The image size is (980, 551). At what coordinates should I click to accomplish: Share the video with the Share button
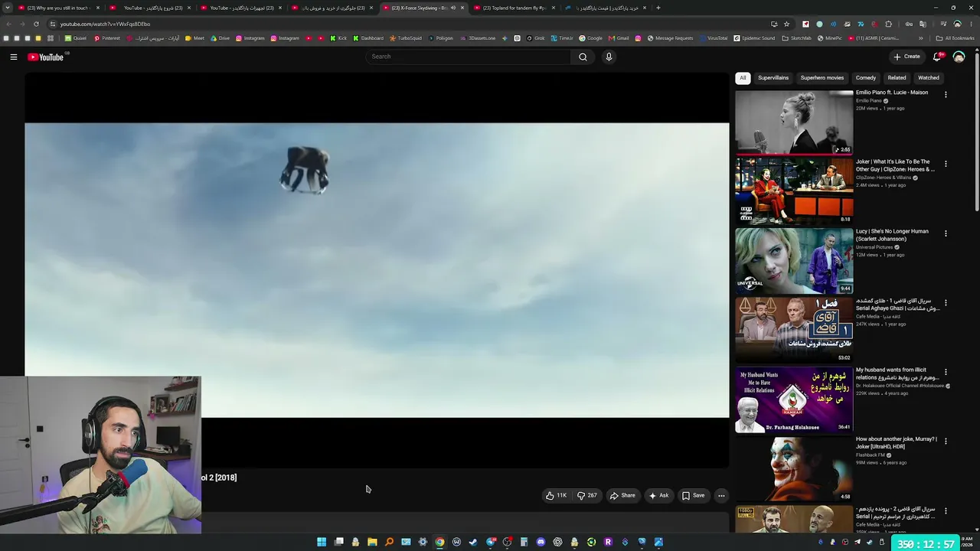click(x=622, y=496)
